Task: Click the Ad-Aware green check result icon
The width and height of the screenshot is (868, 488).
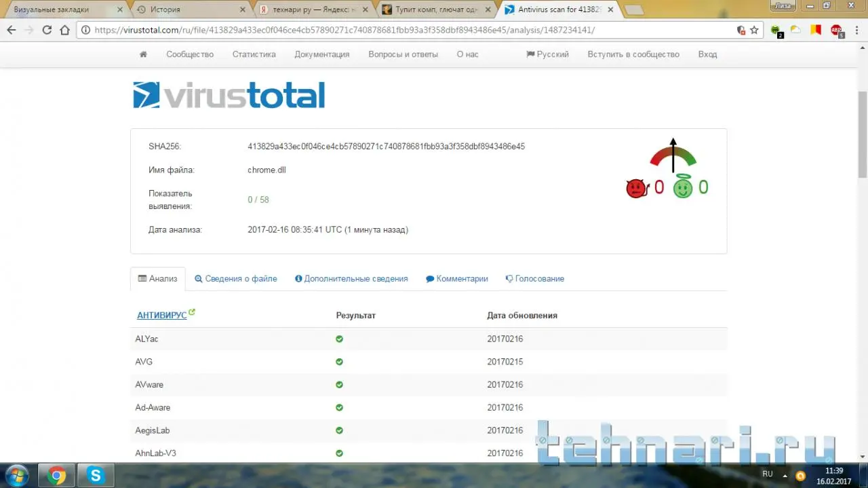Action: 339,407
